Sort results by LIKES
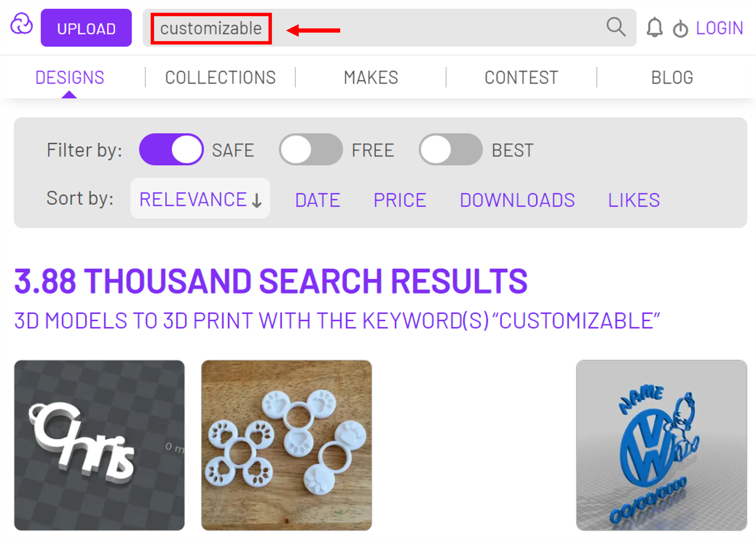Viewport: 756px width, 539px height. 633,199
